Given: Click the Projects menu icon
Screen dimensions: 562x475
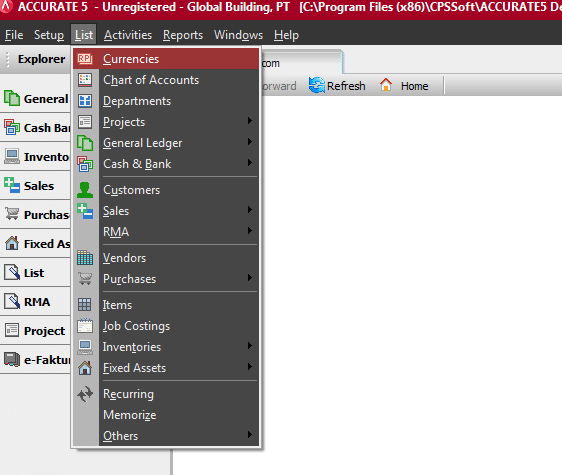Looking at the screenshot, I should (85, 122).
